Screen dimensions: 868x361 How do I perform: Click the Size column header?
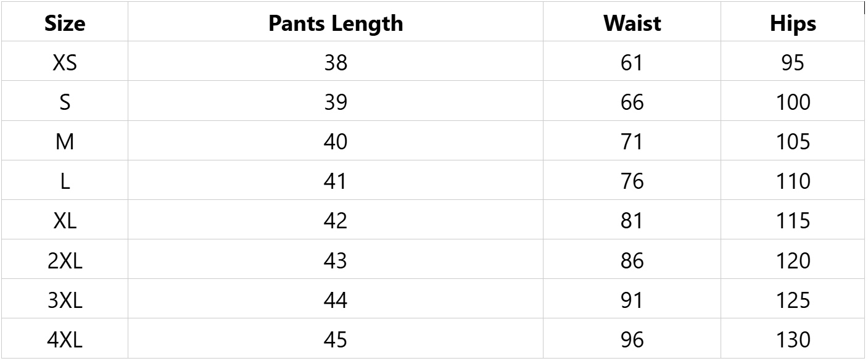65,23
